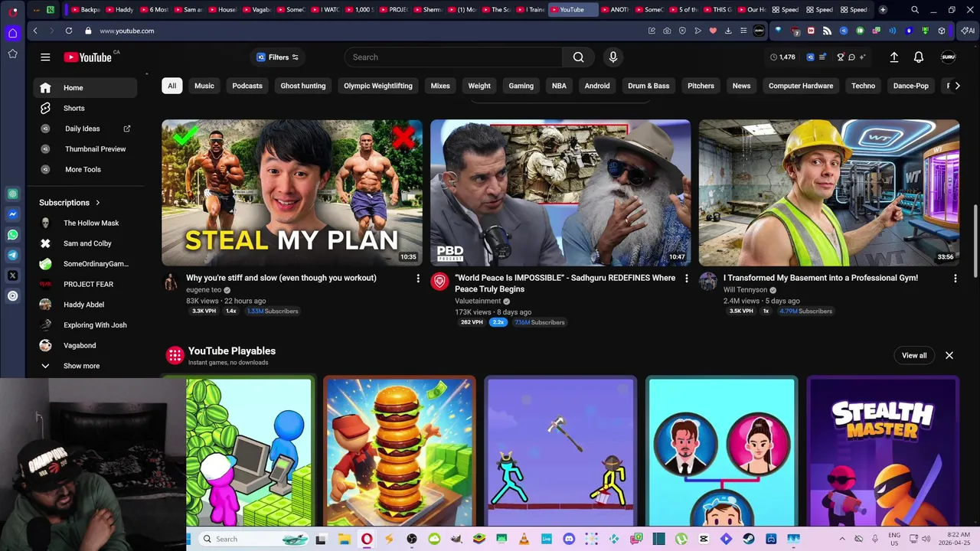Submit search with the magnifier button
The width and height of the screenshot is (980, 551).
tap(578, 57)
